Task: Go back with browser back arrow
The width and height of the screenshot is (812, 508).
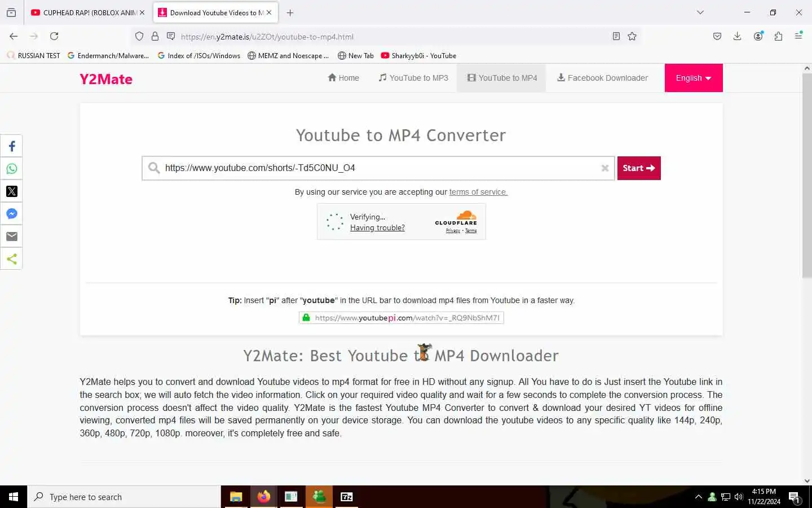Action: (x=14, y=36)
